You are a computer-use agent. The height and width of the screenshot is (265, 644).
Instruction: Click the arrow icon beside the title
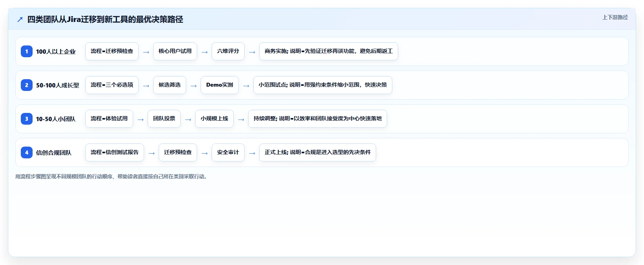tap(20, 20)
